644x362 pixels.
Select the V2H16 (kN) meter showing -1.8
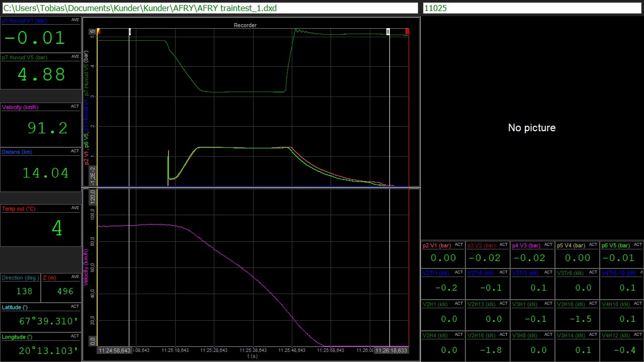488,346
